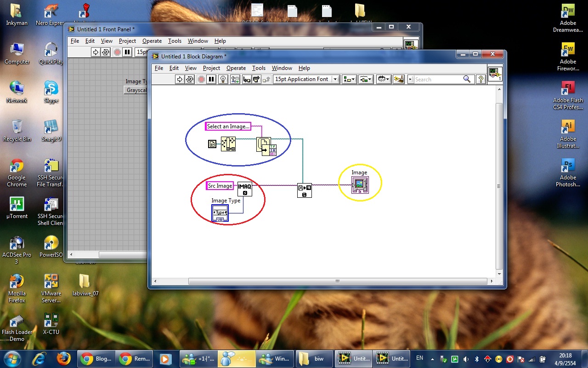The width and height of the screenshot is (588, 368).
Task: Pause execution of the VI
Action: (x=211, y=79)
